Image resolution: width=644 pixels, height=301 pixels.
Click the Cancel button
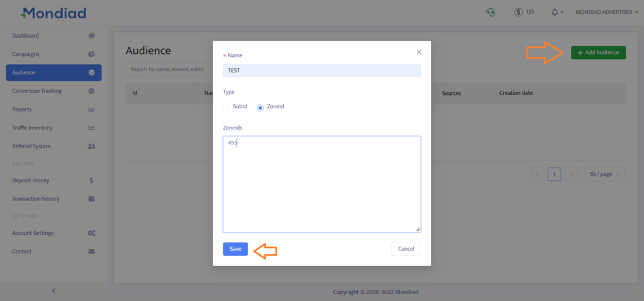click(406, 249)
